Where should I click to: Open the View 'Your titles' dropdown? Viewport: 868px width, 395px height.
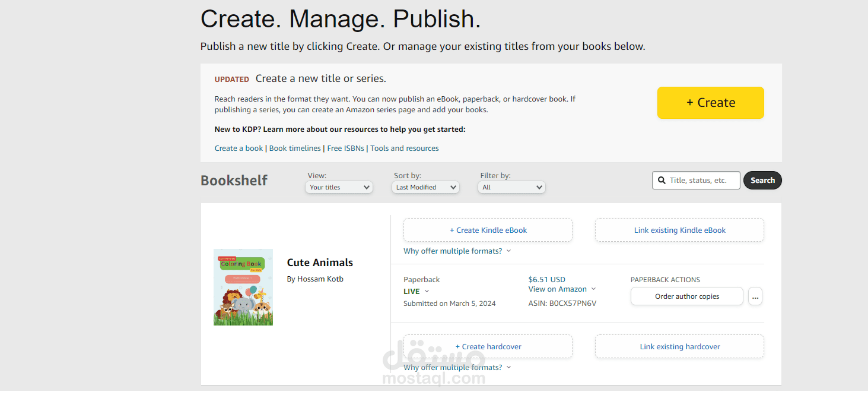click(x=339, y=187)
